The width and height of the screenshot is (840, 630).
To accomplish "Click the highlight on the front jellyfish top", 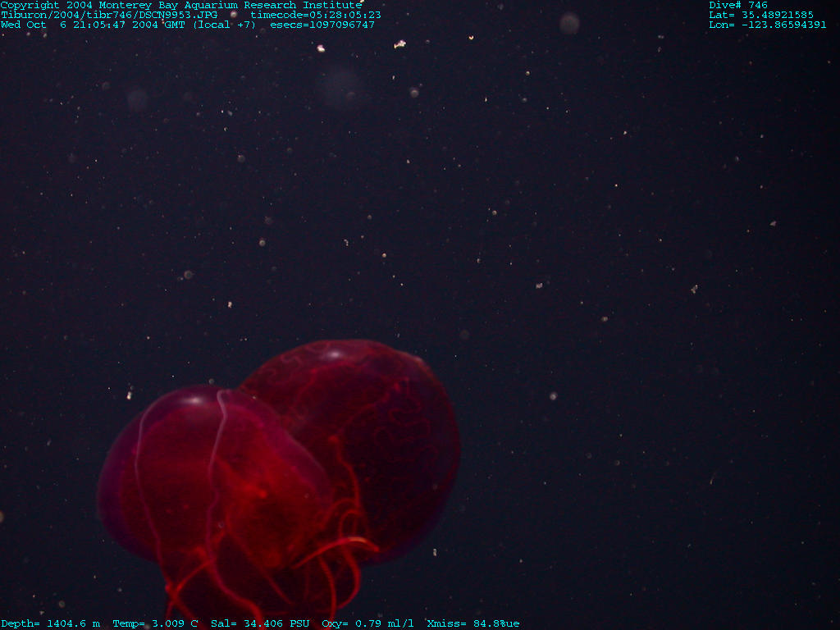I will pyautogui.click(x=195, y=400).
